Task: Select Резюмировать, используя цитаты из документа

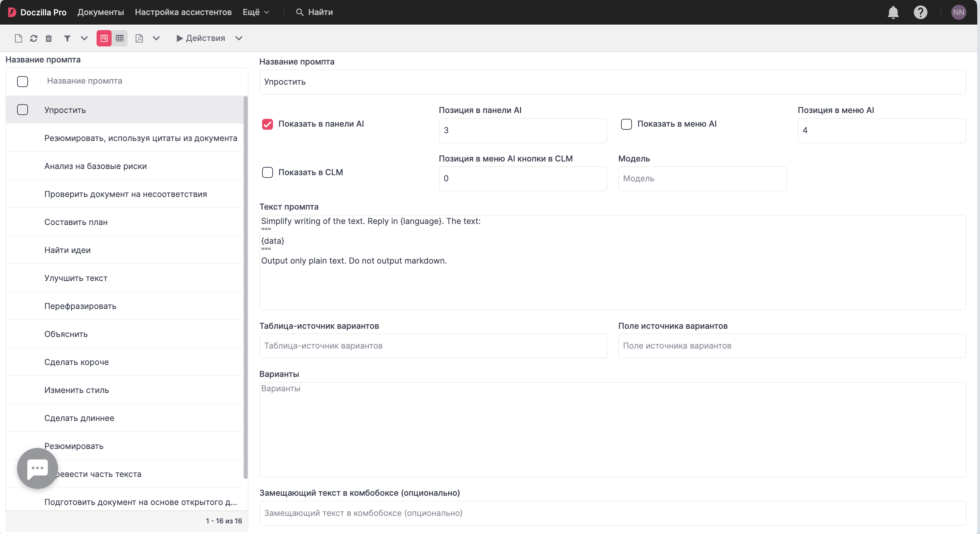Action: point(125,138)
